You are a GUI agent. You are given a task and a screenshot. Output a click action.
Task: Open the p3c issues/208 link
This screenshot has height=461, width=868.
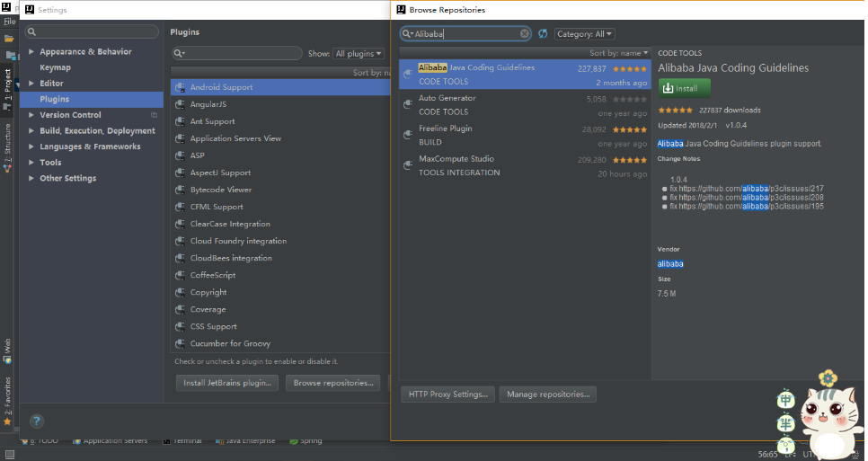point(751,198)
